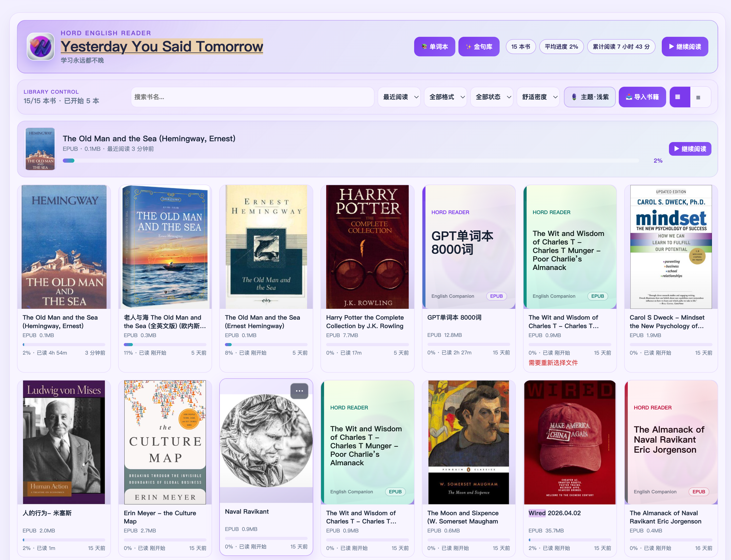The image size is (731, 560).
Task: Click the banner title The Old Man and the Sea
Action: tap(149, 139)
